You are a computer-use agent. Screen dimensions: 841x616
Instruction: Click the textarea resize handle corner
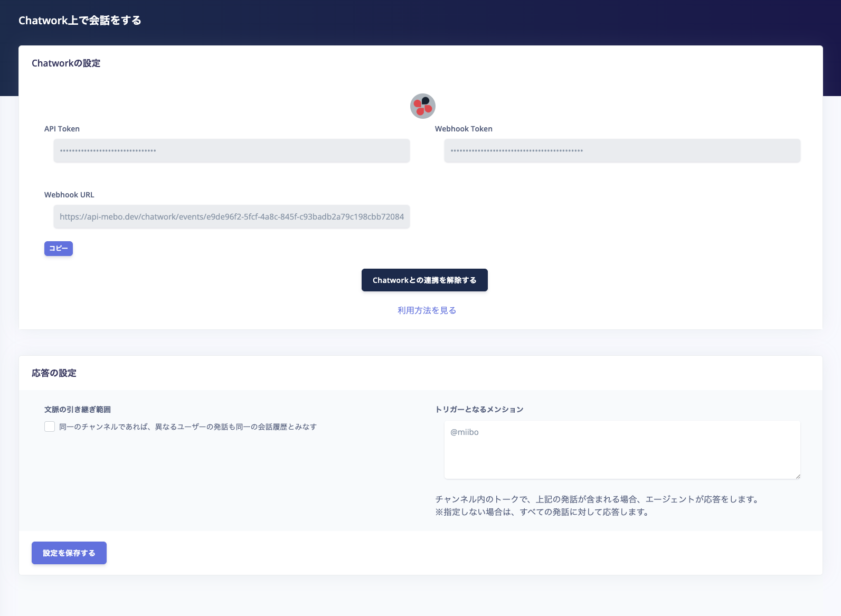pyautogui.click(x=798, y=476)
